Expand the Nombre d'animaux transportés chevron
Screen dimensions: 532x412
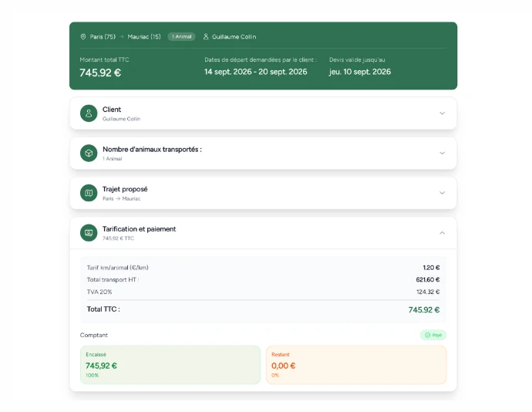point(442,154)
